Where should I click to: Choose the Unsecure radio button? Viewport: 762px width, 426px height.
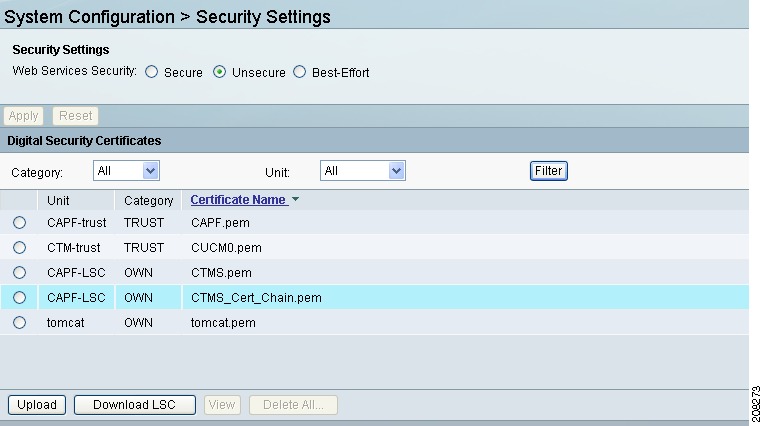tap(219, 72)
